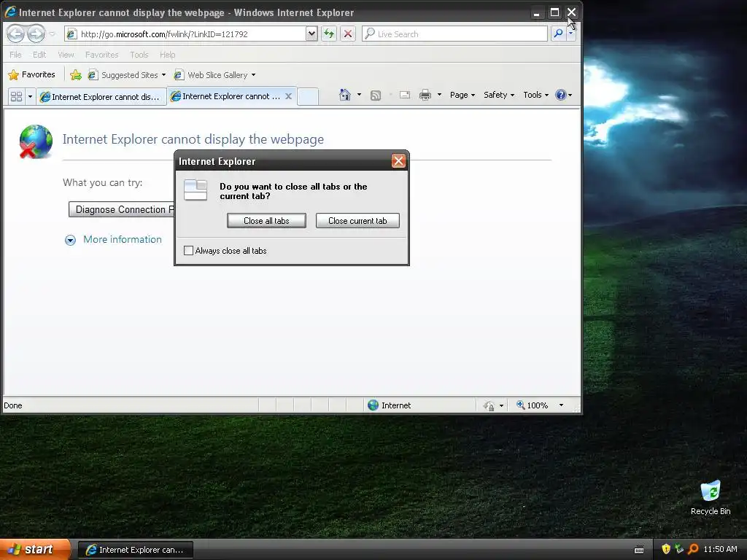The height and width of the screenshot is (560, 747).
Task: Click the More information link text
Action: (x=123, y=239)
